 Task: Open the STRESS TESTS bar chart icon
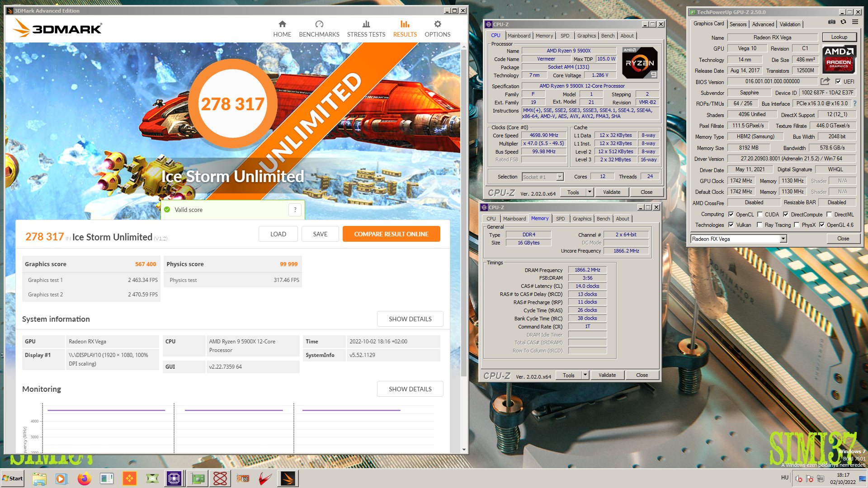click(366, 24)
